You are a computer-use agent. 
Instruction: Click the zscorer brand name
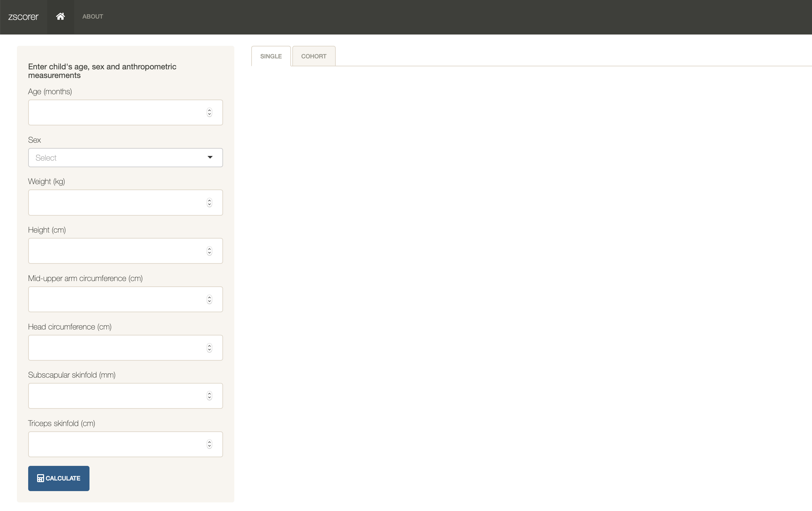[23, 17]
